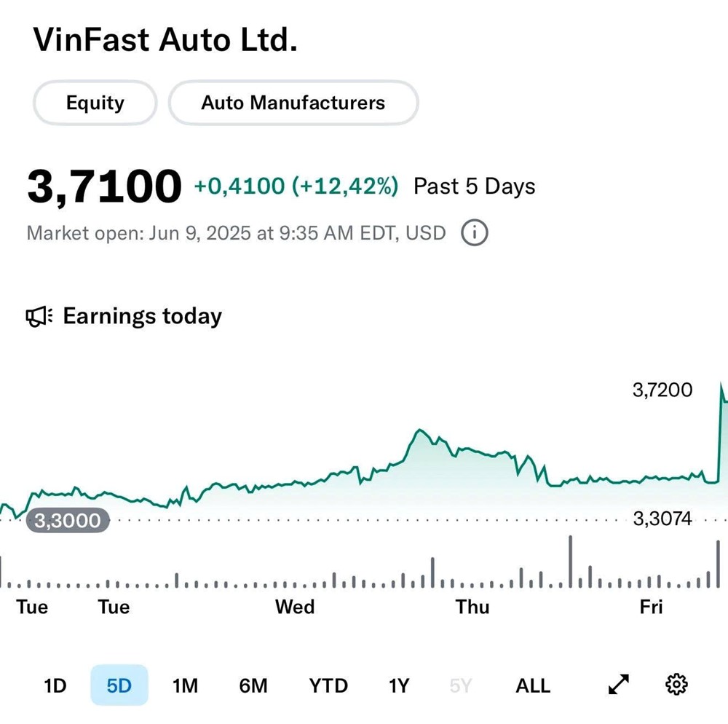Click the Thu label on chart timeline
The width and height of the screenshot is (728, 724).
pyautogui.click(x=472, y=607)
